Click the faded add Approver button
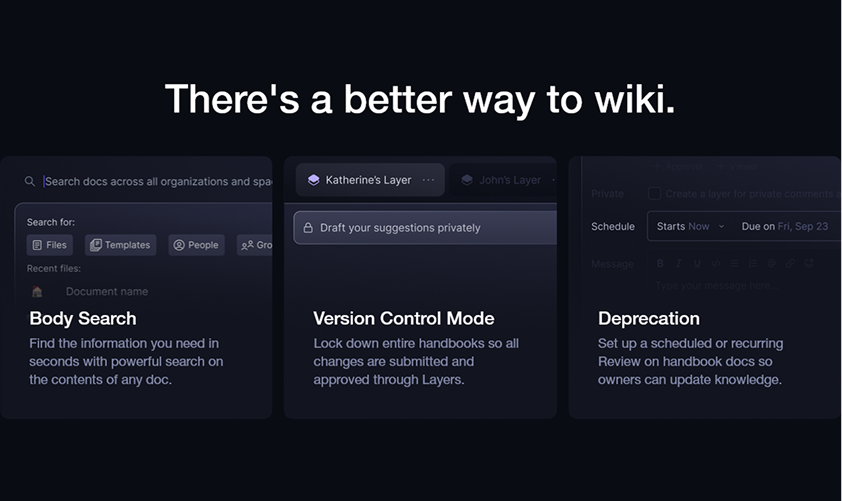The height and width of the screenshot is (501, 842). click(678, 167)
